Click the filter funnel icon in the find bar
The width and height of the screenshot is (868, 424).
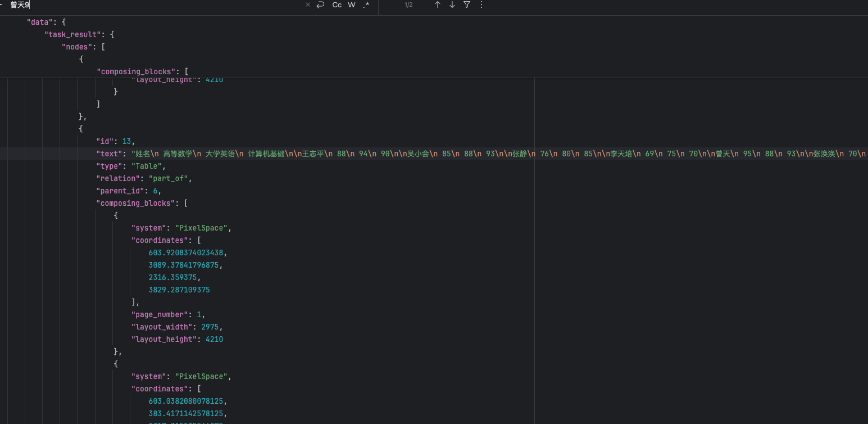[467, 5]
